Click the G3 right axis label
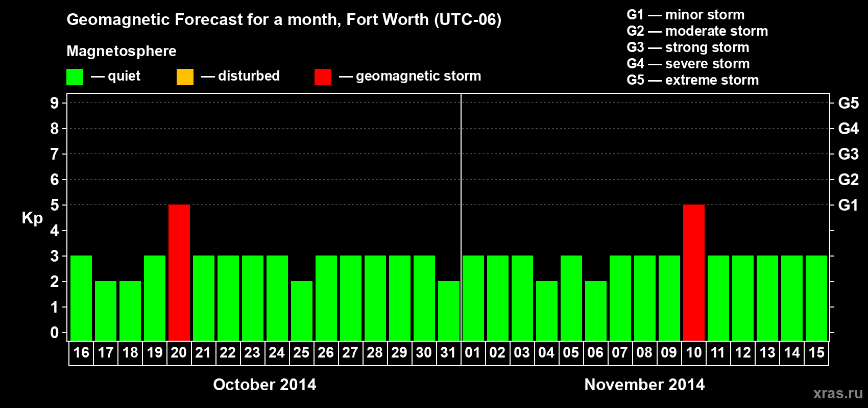This screenshot has width=868, height=408. tap(849, 154)
